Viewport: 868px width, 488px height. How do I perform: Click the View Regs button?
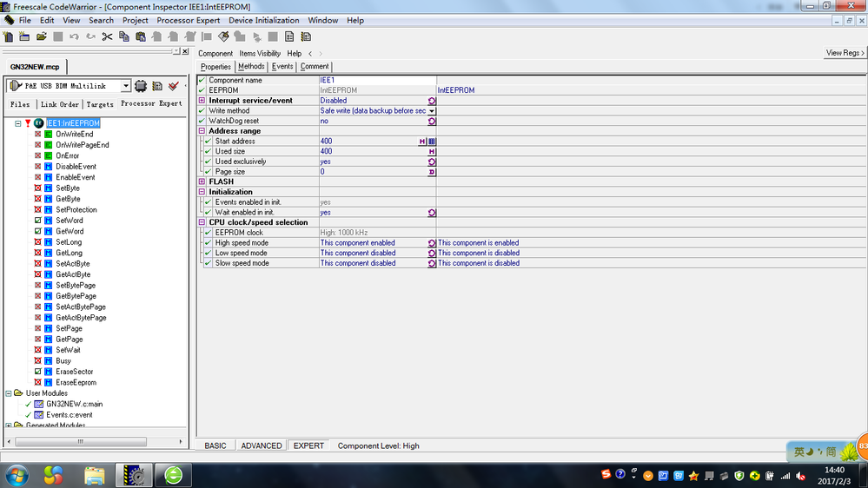[x=845, y=53]
